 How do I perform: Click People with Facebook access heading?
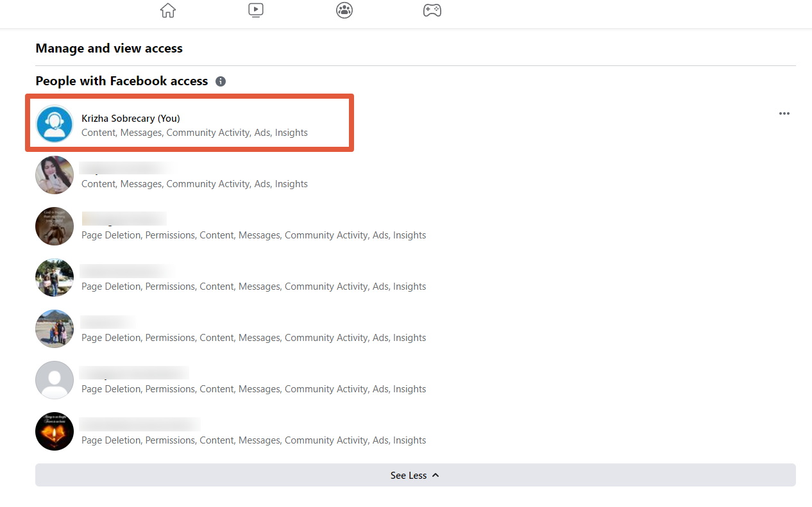122,81
